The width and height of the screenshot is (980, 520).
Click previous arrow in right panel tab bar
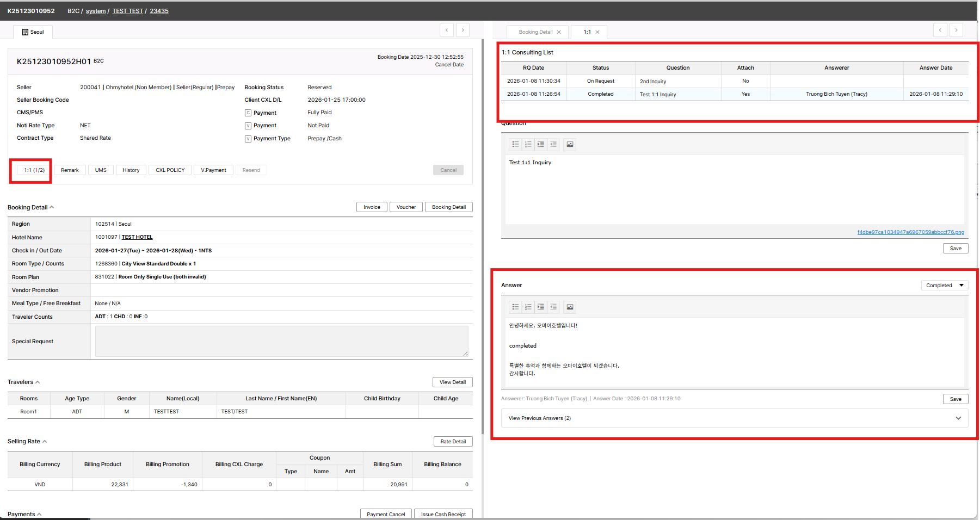click(940, 30)
